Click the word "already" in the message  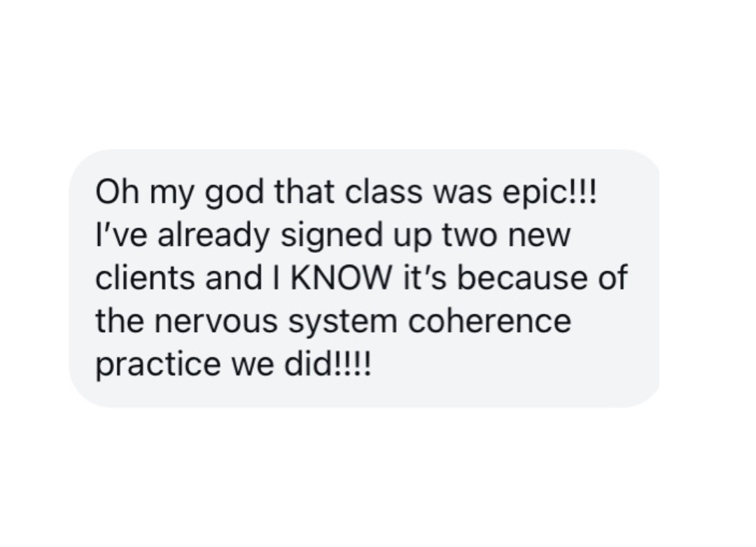(x=213, y=236)
